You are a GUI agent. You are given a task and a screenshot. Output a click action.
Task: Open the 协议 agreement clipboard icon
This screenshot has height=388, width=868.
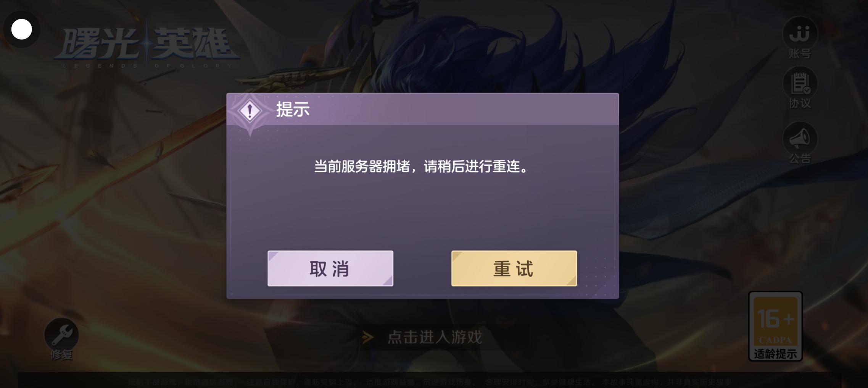coord(800,83)
